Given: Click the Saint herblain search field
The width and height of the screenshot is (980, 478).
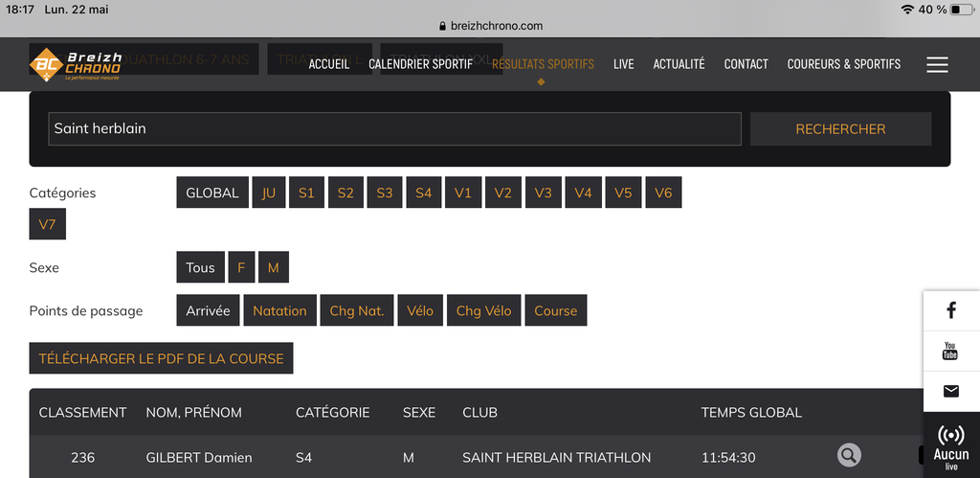Looking at the screenshot, I should click(394, 128).
